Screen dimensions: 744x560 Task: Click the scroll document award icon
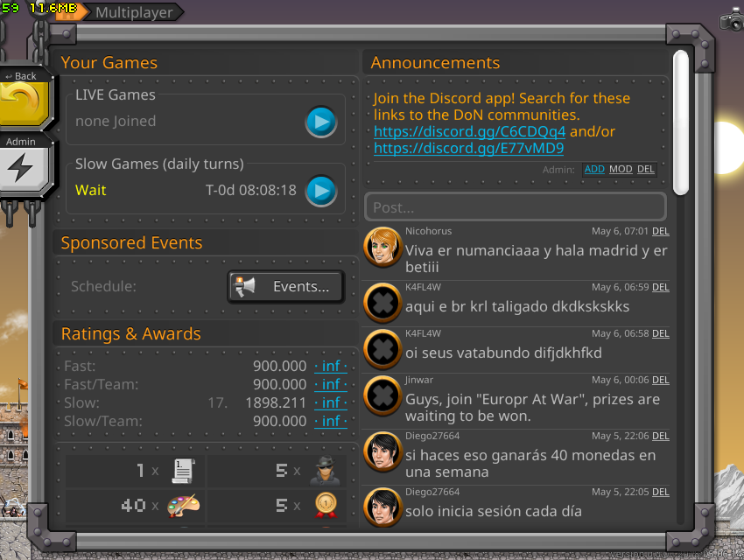click(183, 471)
